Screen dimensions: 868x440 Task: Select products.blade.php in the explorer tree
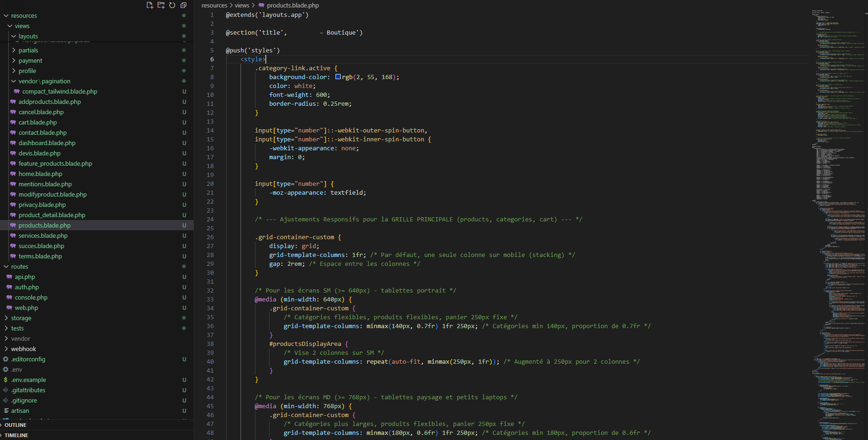[96, 225]
